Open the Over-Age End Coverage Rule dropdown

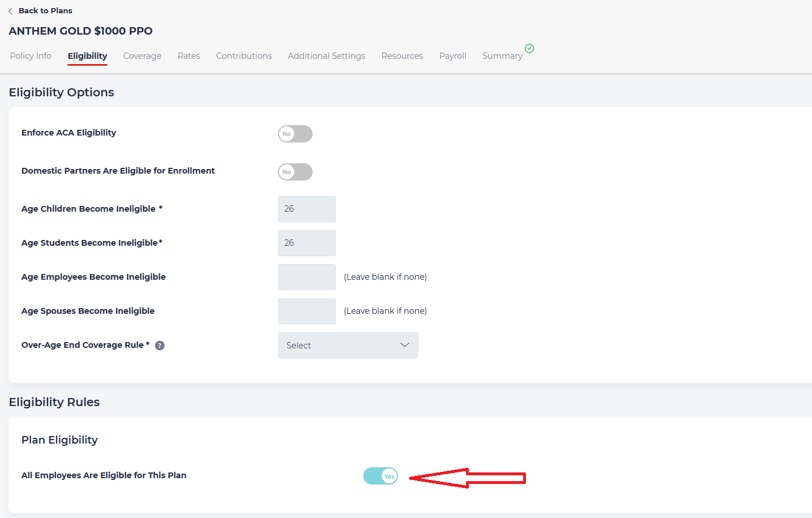tap(348, 345)
